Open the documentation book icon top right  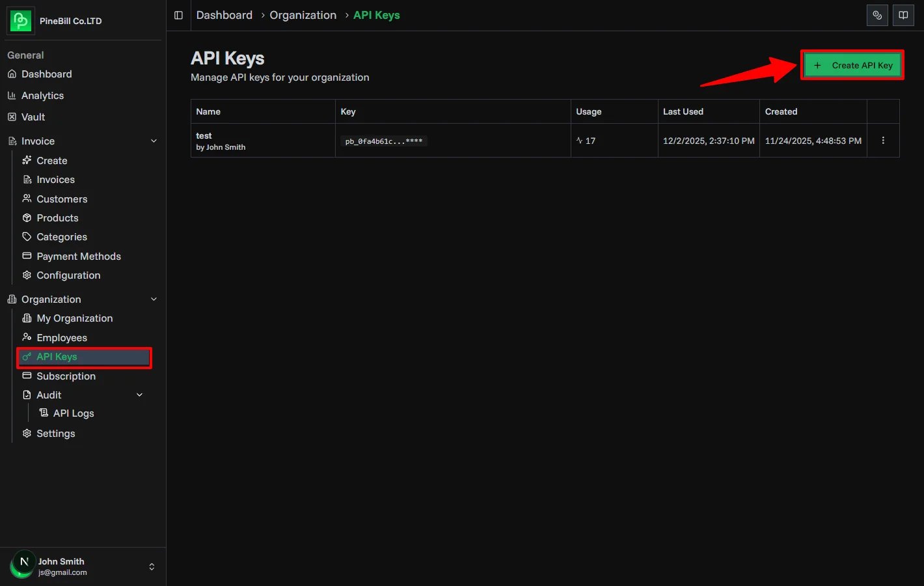tap(903, 15)
